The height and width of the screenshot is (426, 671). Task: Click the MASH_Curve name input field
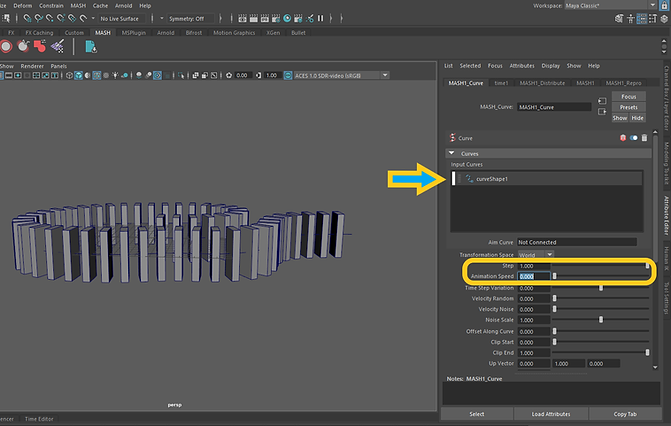pyautogui.click(x=554, y=107)
